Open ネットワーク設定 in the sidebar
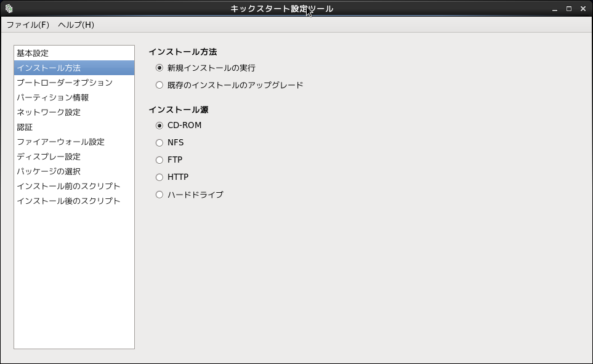The width and height of the screenshot is (593, 364). tap(49, 112)
